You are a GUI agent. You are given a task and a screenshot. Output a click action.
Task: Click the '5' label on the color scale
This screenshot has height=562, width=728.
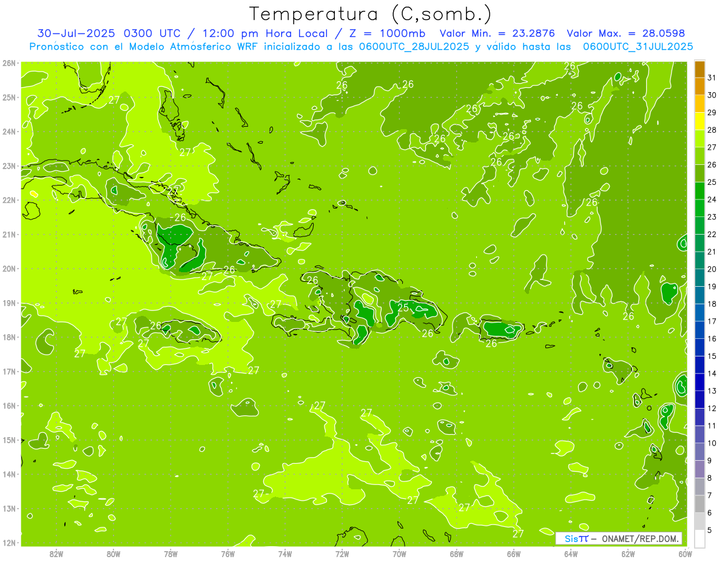point(710,530)
